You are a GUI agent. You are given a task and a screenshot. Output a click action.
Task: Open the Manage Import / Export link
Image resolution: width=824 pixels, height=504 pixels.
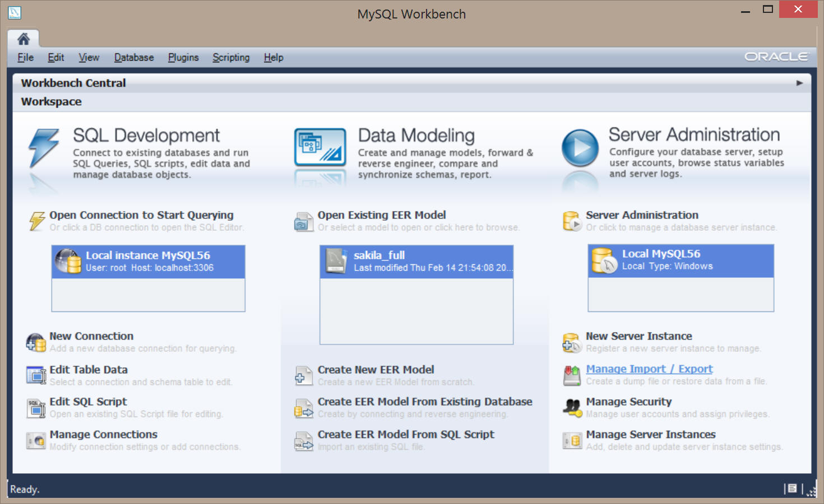pyautogui.click(x=649, y=369)
